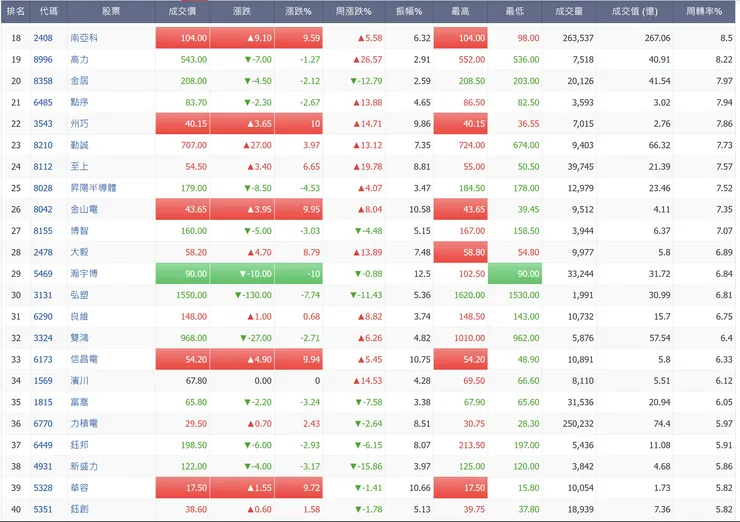Click stock code 3131

click(x=43, y=295)
